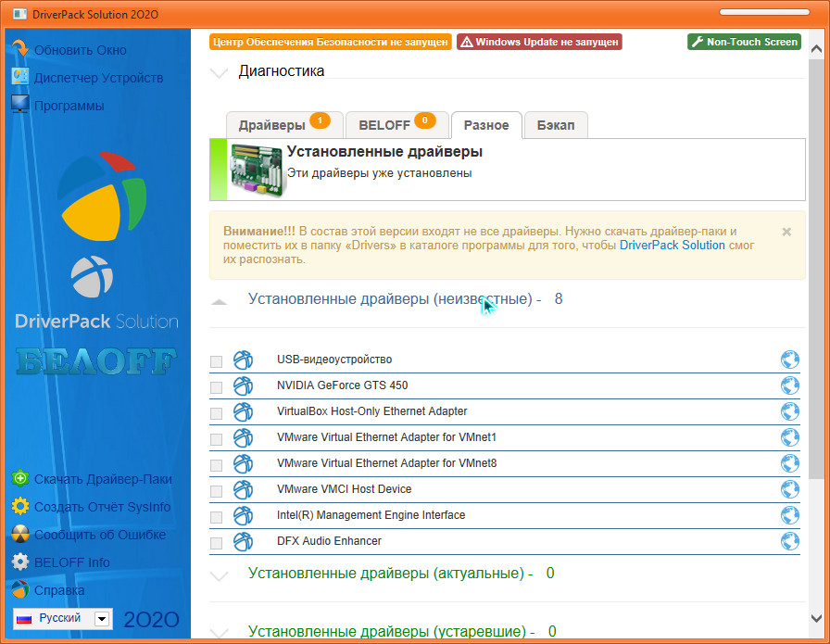Click the Установленные драйверы (актуальные) heading
The height and width of the screenshot is (644, 830).
tap(401, 574)
